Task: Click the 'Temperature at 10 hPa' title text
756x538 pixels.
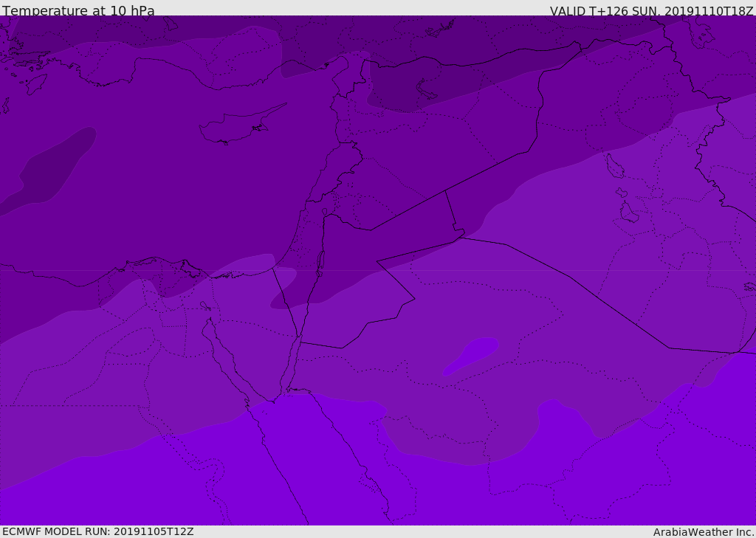Action: pos(78,10)
